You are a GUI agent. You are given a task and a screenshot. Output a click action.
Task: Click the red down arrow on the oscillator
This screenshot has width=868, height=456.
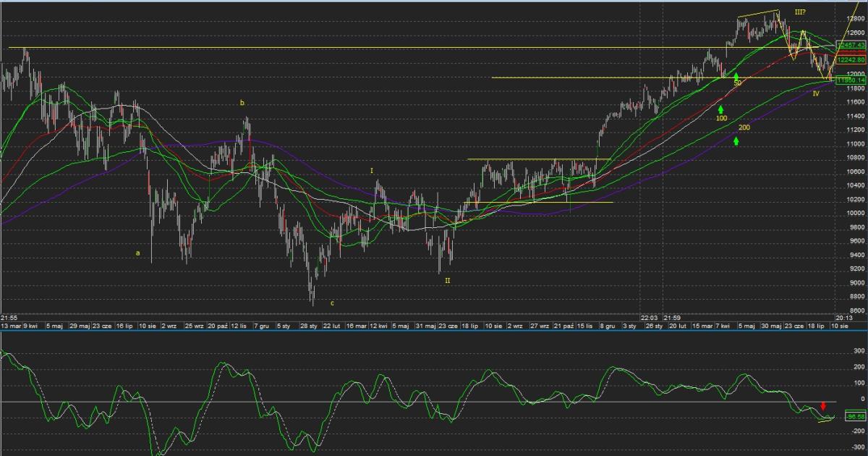click(822, 406)
